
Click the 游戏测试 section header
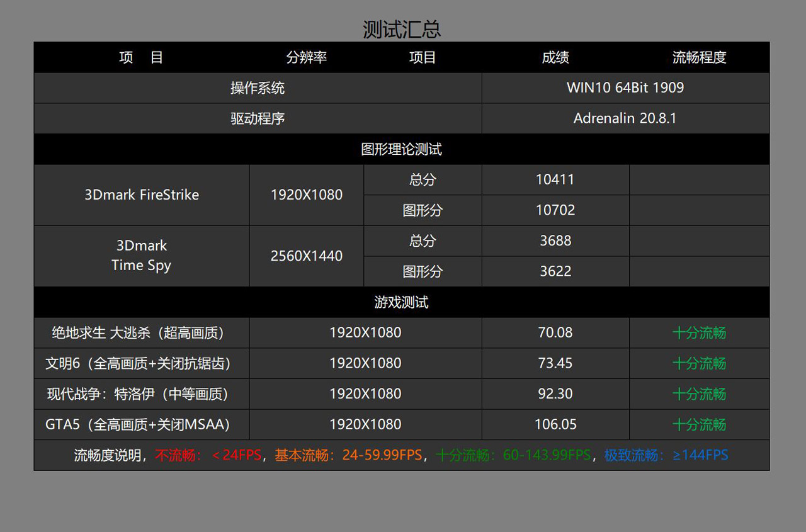(401, 302)
